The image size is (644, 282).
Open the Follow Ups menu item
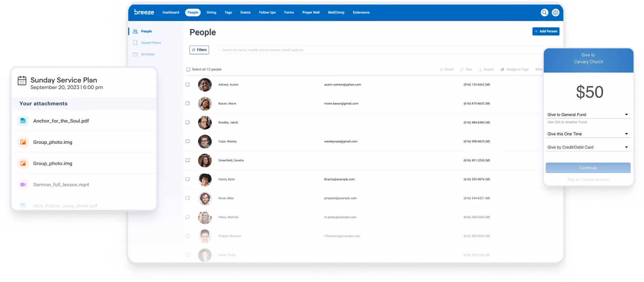point(267,12)
